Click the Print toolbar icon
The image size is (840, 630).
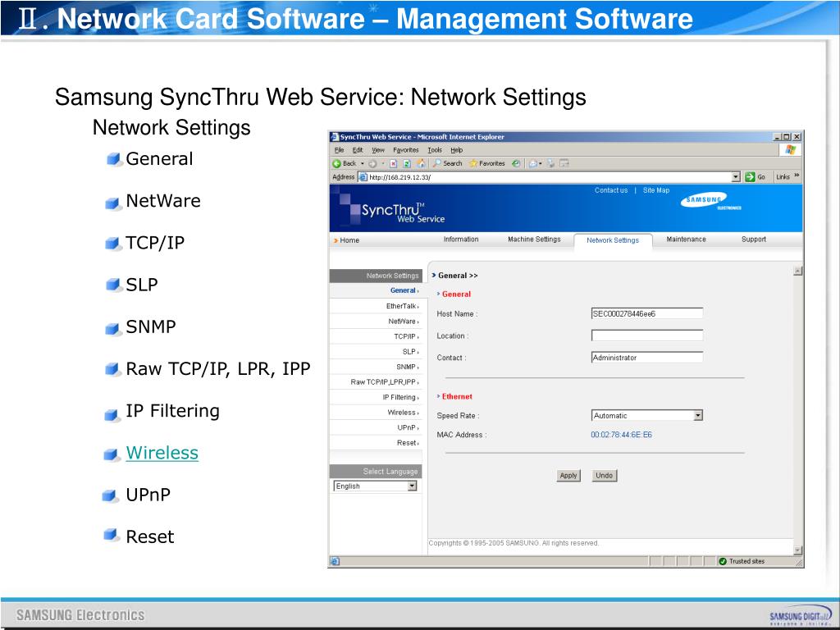pyautogui.click(x=550, y=163)
